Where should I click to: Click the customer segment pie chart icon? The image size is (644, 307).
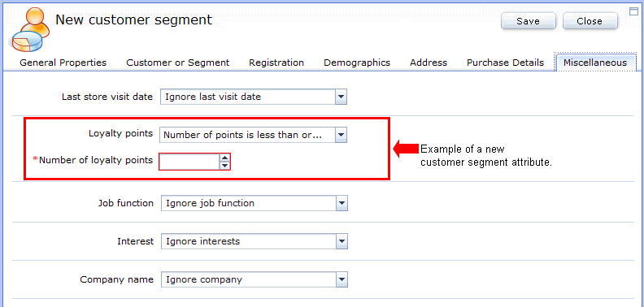click(x=28, y=28)
